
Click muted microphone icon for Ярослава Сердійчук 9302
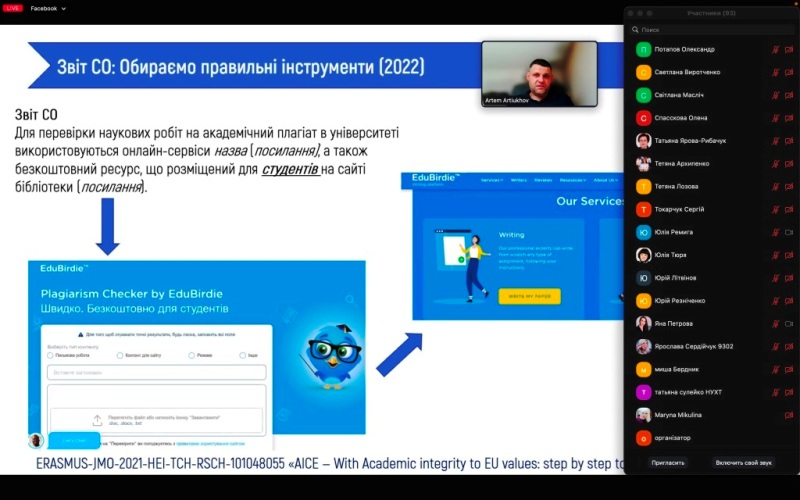[775, 346]
